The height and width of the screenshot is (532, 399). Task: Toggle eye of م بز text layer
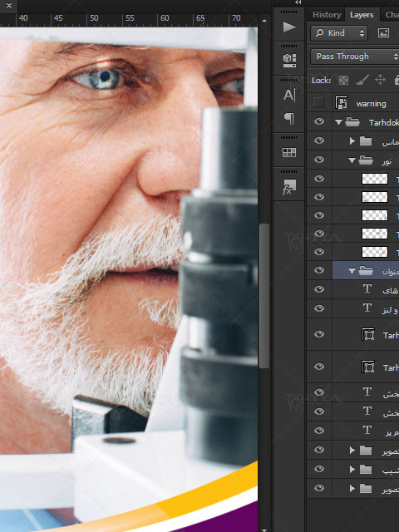tap(319, 431)
